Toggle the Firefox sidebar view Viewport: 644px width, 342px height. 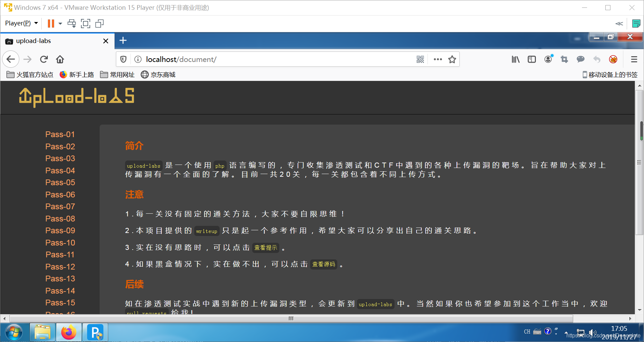click(x=532, y=59)
